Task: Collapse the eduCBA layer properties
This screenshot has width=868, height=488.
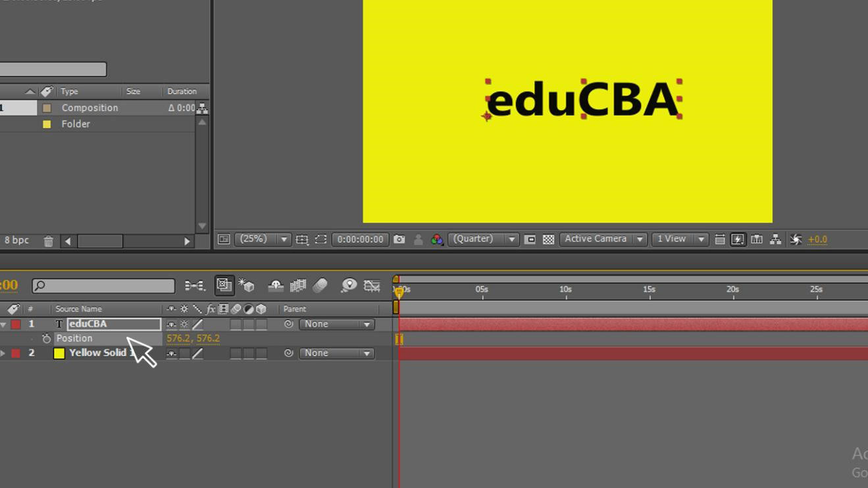Action: [x=3, y=324]
